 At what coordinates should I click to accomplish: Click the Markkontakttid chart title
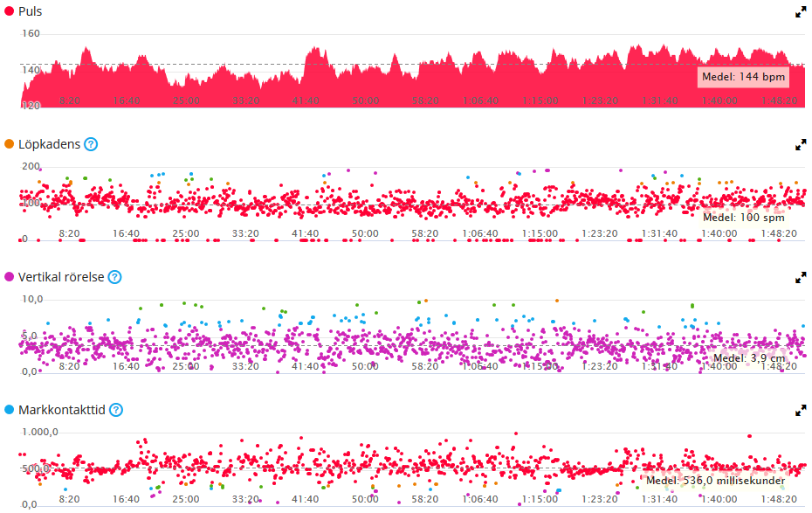[62, 410]
